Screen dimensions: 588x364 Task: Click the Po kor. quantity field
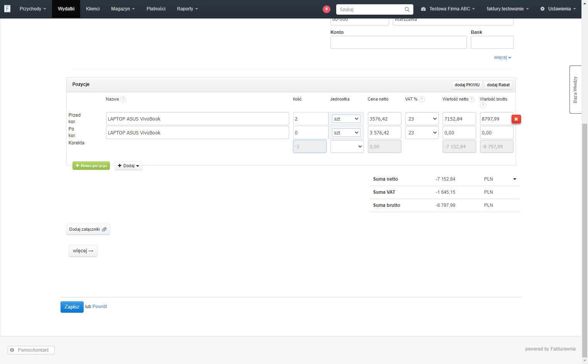310,133
